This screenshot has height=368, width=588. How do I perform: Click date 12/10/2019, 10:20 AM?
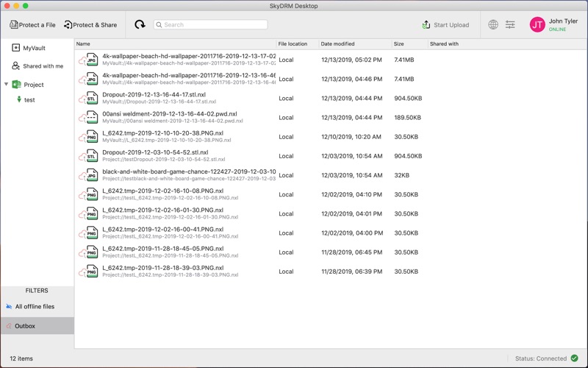coord(351,137)
